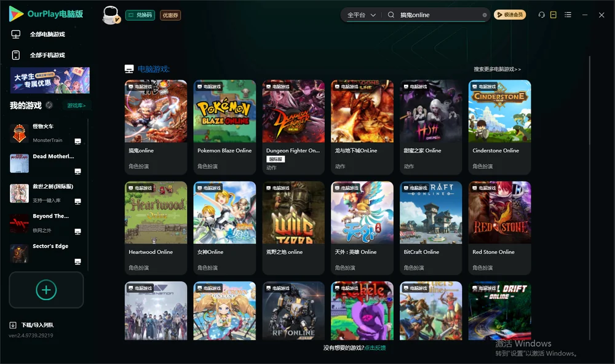Screen dimensions: 615x364
Task: Open the list menu icon in title bar
Action: (x=568, y=15)
